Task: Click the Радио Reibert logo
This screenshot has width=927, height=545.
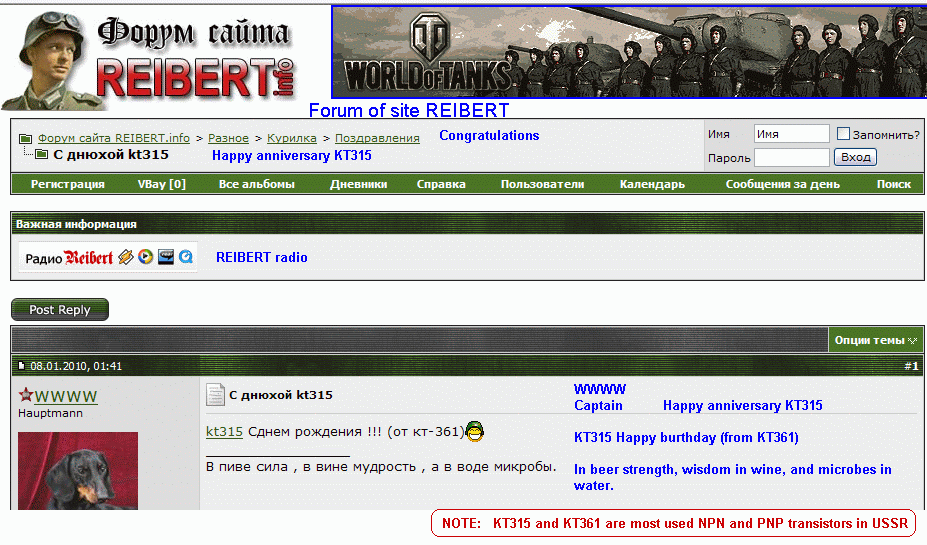Action: (69, 258)
